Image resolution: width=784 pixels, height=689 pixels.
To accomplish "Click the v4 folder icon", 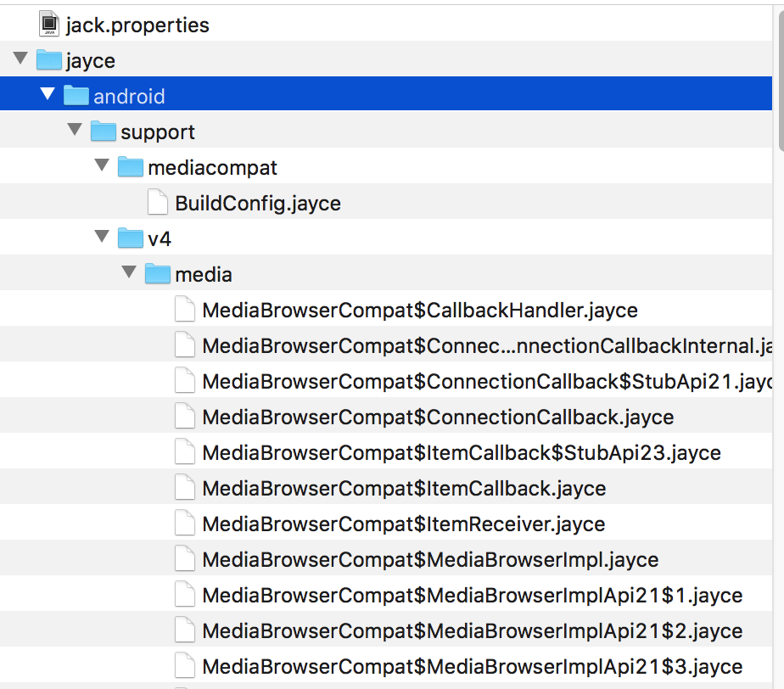I will (x=131, y=238).
